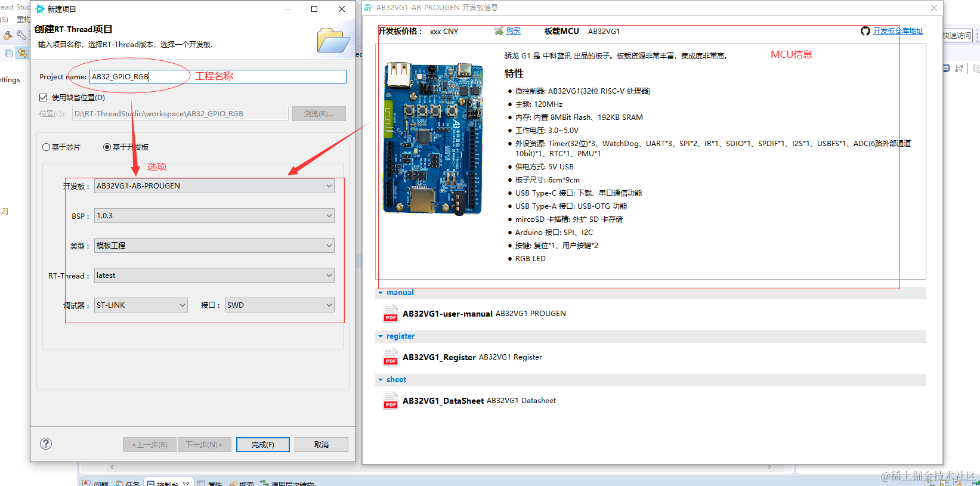980x486 pixels.
Task: Switch to the 属性 tab at bottom
Action: 209,482
